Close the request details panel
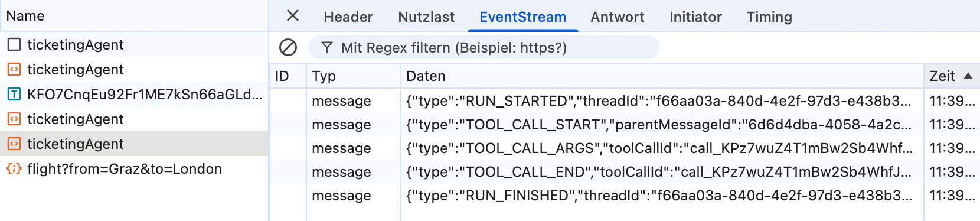Image resolution: width=980 pixels, height=221 pixels. (293, 16)
